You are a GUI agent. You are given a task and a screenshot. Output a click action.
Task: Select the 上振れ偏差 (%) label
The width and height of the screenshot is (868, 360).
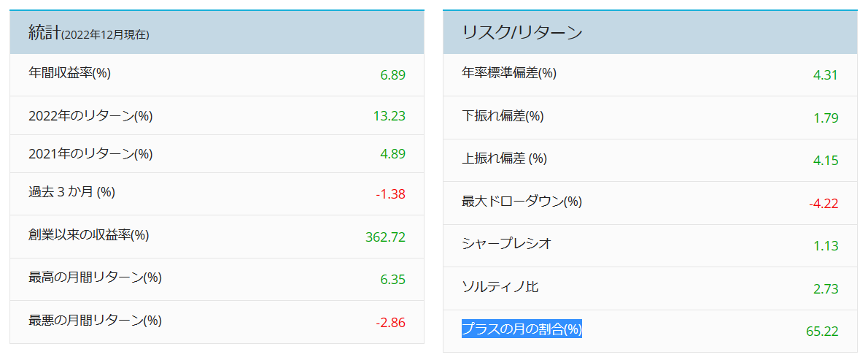click(x=504, y=158)
